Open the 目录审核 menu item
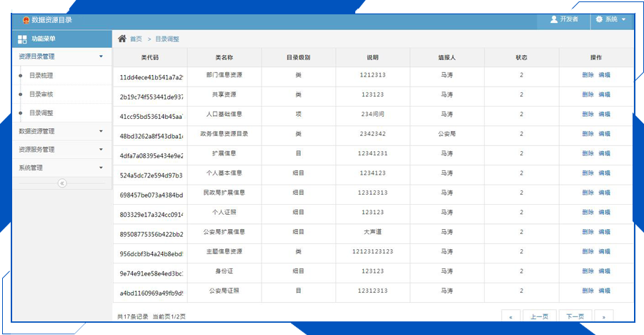 click(41, 94)
